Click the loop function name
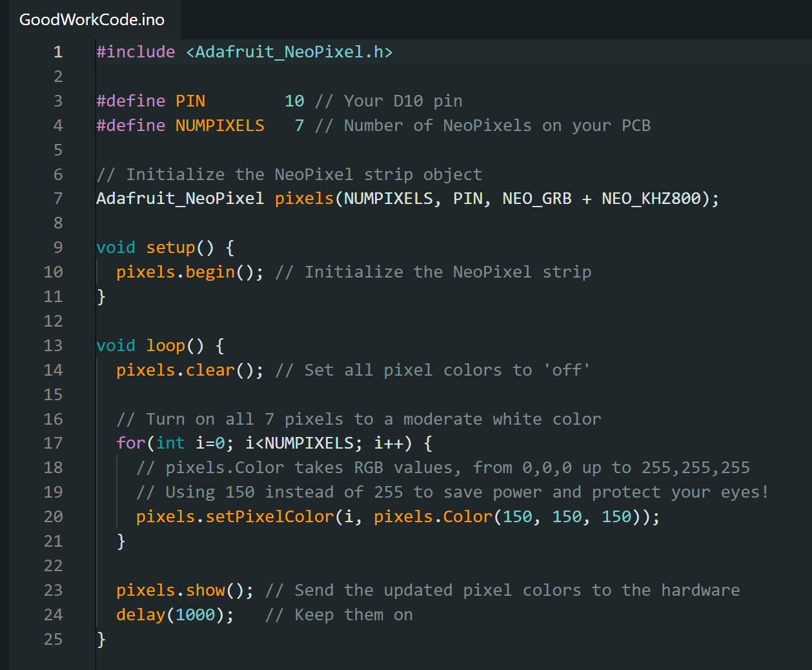Viewport: 812px width, 670px height. point(166,345)
